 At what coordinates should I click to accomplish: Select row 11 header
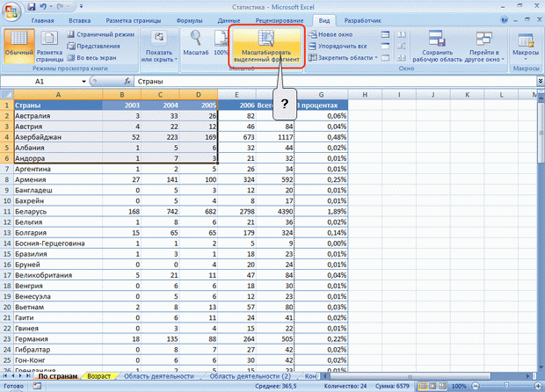7,211
